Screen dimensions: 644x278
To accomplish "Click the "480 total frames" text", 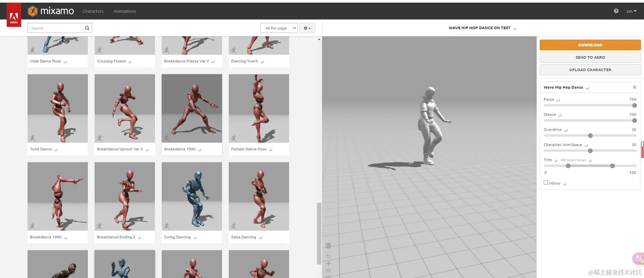I will (573, 160).
